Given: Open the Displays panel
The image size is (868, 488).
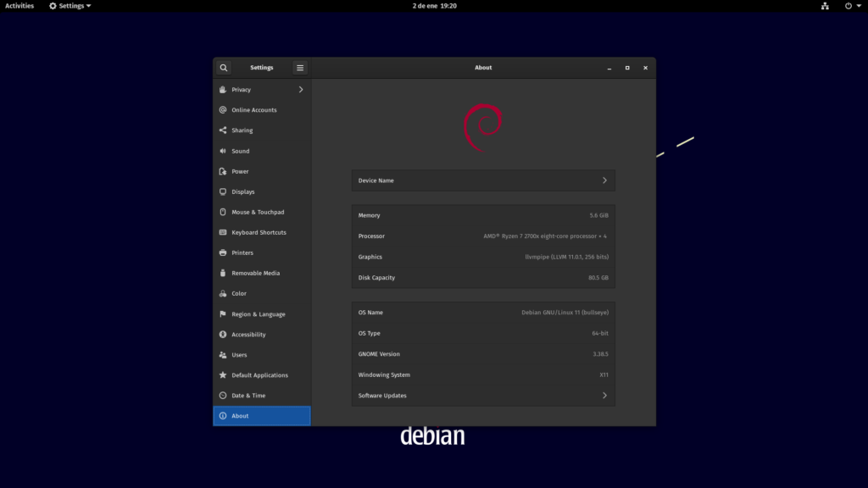Looking at the screenshot, I should point(262,191).
